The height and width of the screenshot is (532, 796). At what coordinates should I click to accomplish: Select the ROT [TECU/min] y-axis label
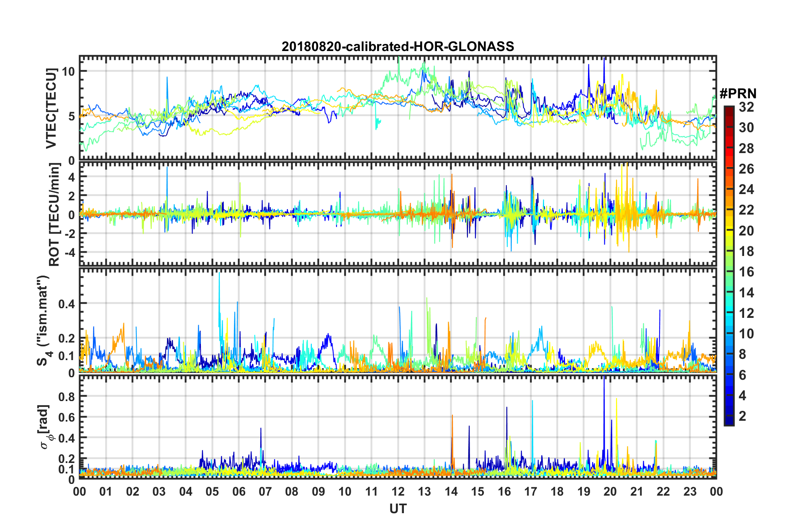tap(54, 215)
